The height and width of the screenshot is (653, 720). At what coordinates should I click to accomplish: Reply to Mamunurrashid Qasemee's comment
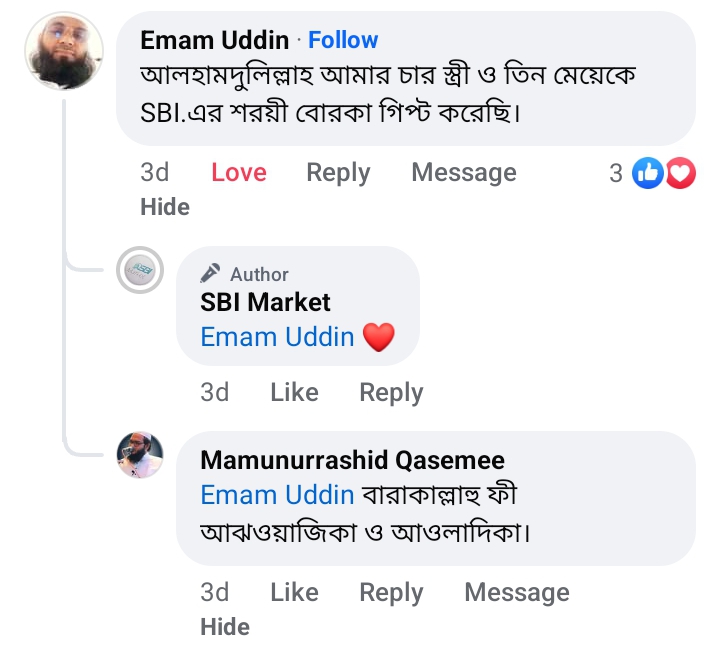[x=391, y=592]
